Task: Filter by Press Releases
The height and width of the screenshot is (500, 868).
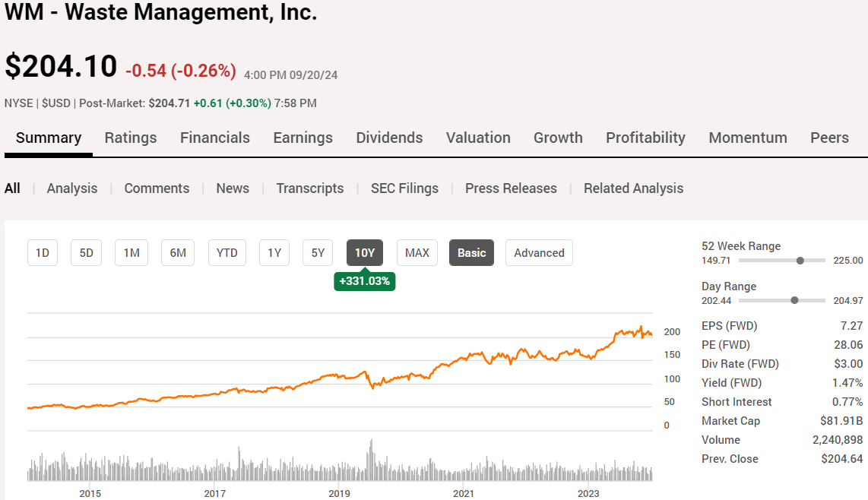Action: 511,188
